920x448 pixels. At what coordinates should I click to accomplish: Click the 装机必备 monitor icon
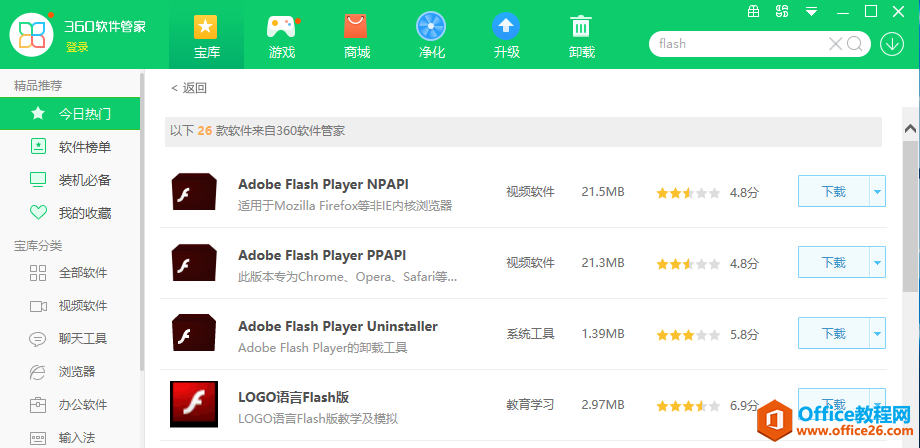pos(38,179)
